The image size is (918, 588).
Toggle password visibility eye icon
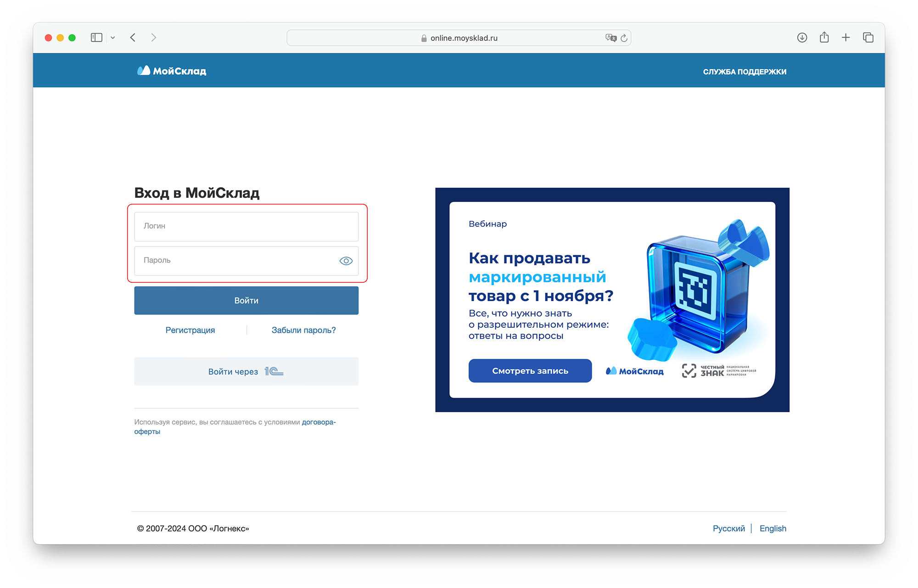(x=346, y=261)
